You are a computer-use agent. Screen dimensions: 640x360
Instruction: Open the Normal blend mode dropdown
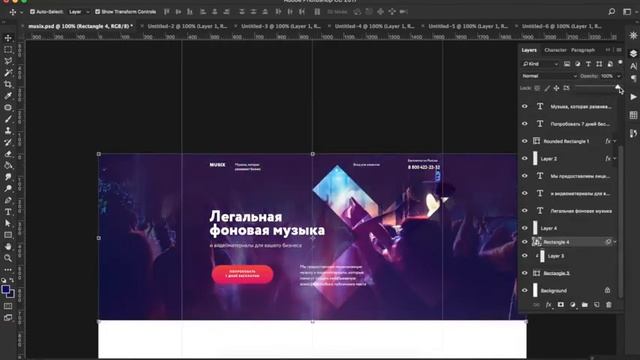(x=549, y=76)
